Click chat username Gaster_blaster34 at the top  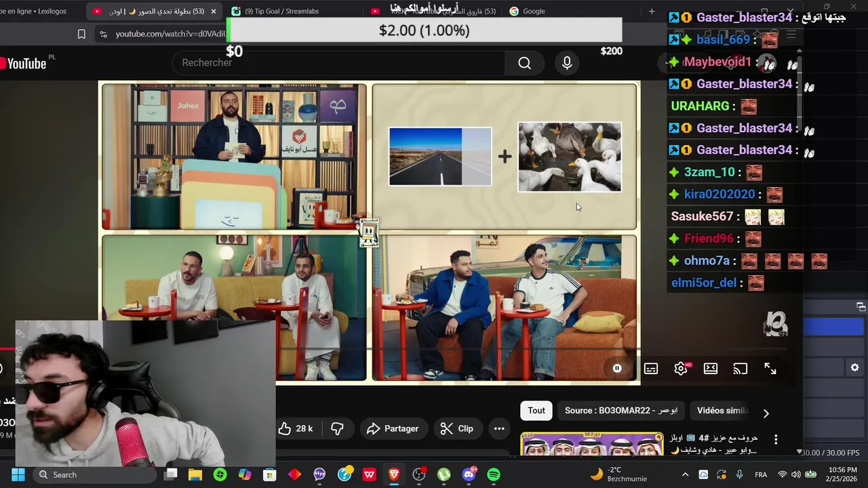click(744, 18)
